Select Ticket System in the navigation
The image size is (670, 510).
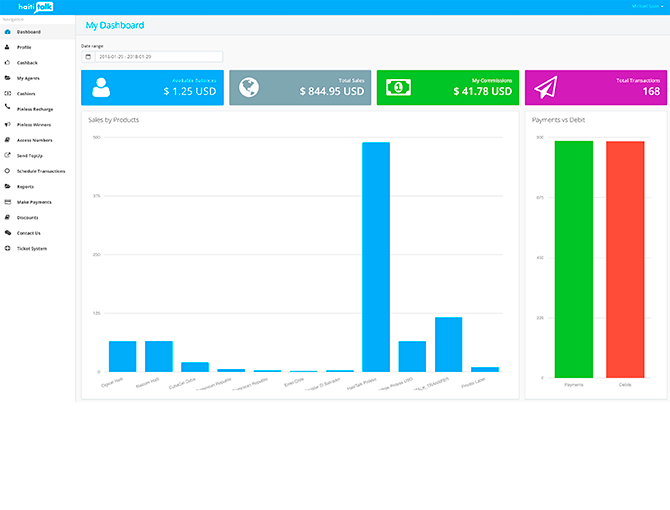[x=32, y=248]
